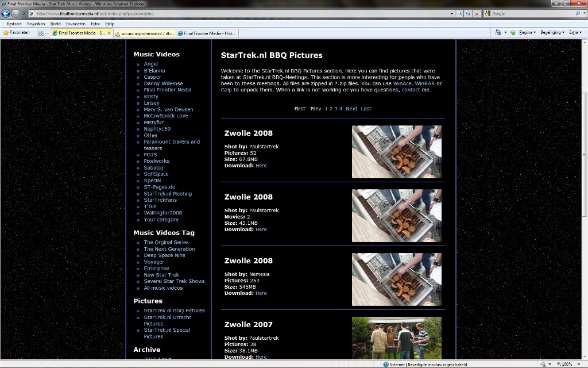The image size is (588, 368).
Task: Open the StarTrek.nl Meeting category link
Action: tap(168, 194)
